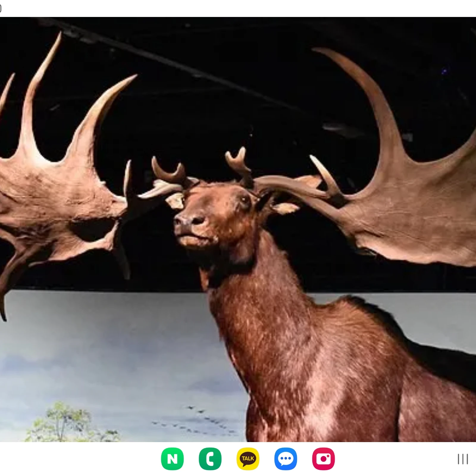The width and height of the screenshot is (476, 476).
Task: Launch the green Phone dialer app
Action: 210,459
